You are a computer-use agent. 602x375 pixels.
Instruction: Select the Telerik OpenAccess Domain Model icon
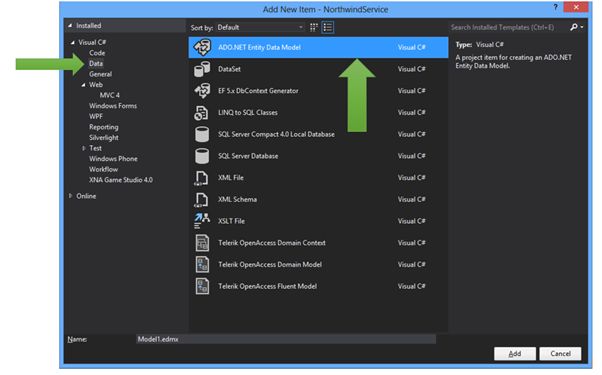coord(202,265)
